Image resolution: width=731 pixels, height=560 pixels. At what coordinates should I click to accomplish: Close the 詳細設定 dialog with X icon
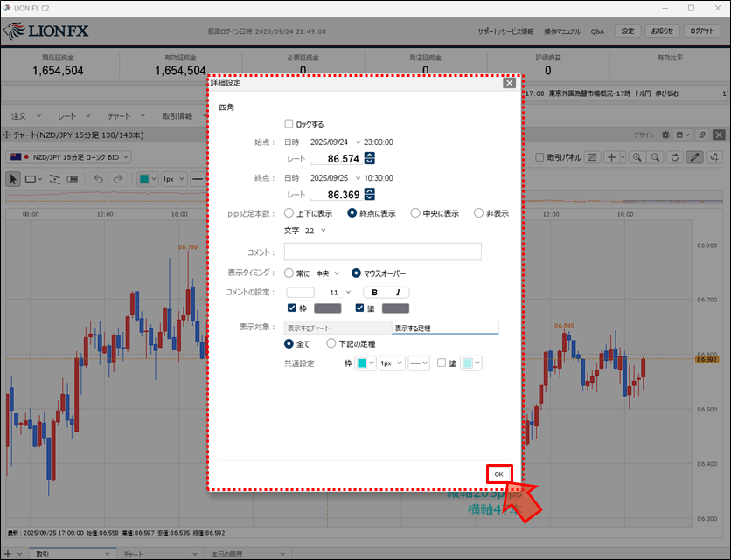(509, 83)
